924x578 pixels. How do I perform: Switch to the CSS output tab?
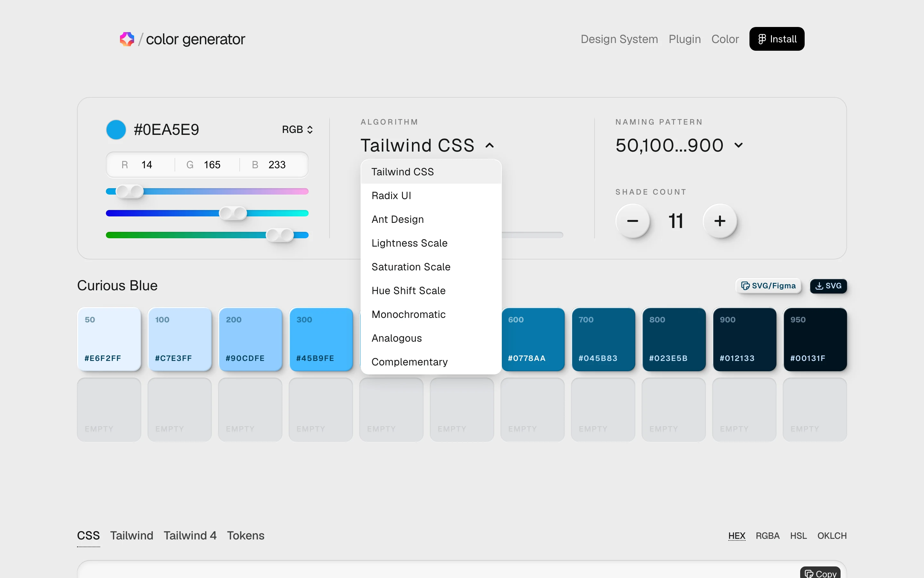pos(89,536)
